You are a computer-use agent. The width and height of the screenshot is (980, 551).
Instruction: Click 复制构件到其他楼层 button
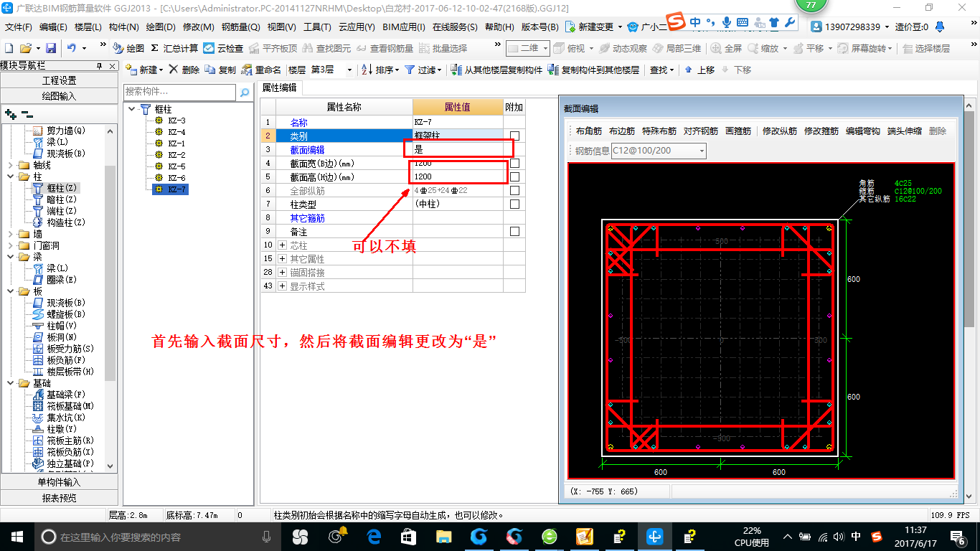[593, 70]
